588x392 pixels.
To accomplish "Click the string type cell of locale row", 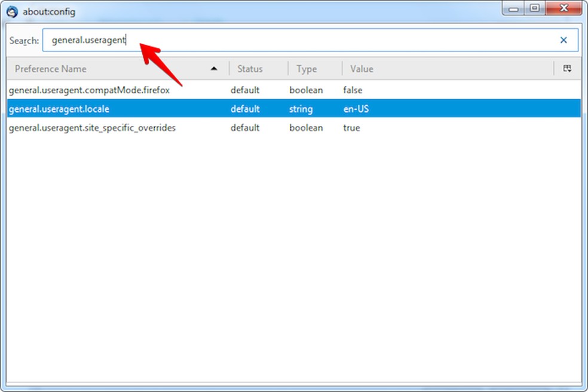I will pyautogui.click(x=301, y=109).
